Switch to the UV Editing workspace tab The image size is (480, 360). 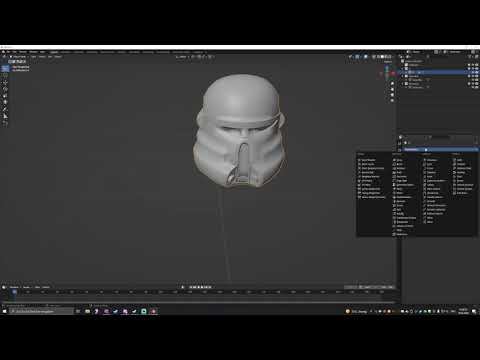[x=92, y=52]
